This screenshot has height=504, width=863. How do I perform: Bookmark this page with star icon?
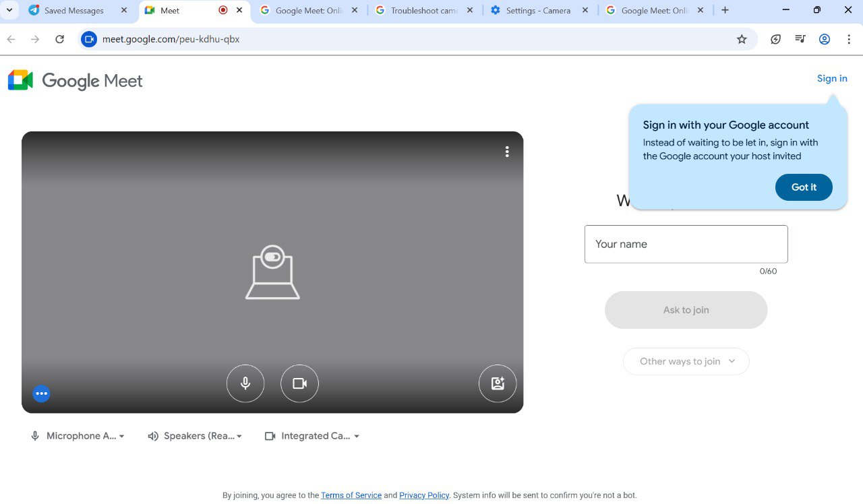click(x=742, y=39)
